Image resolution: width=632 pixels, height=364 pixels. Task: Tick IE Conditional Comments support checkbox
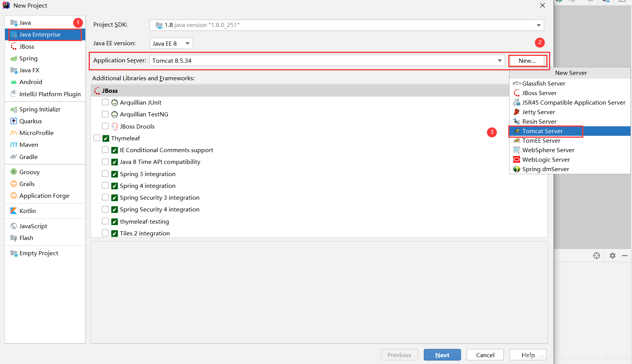105,150
